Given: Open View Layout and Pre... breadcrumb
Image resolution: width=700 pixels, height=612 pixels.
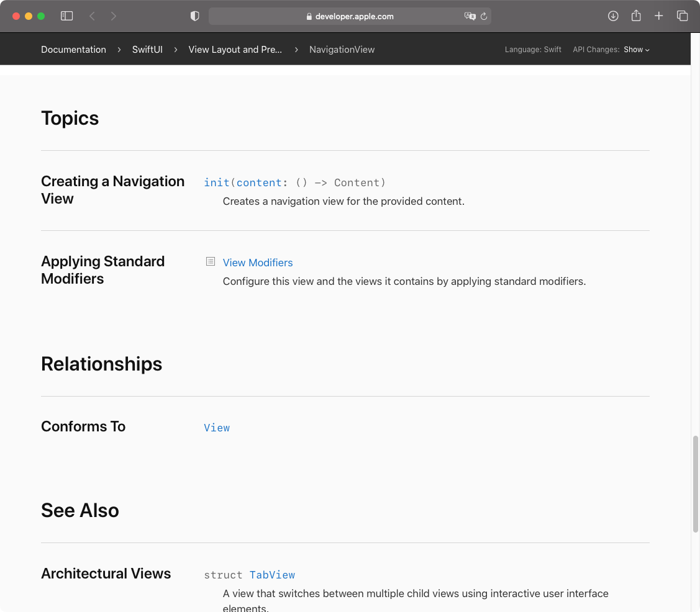Looking at the screenshot, I should (235, 50).
